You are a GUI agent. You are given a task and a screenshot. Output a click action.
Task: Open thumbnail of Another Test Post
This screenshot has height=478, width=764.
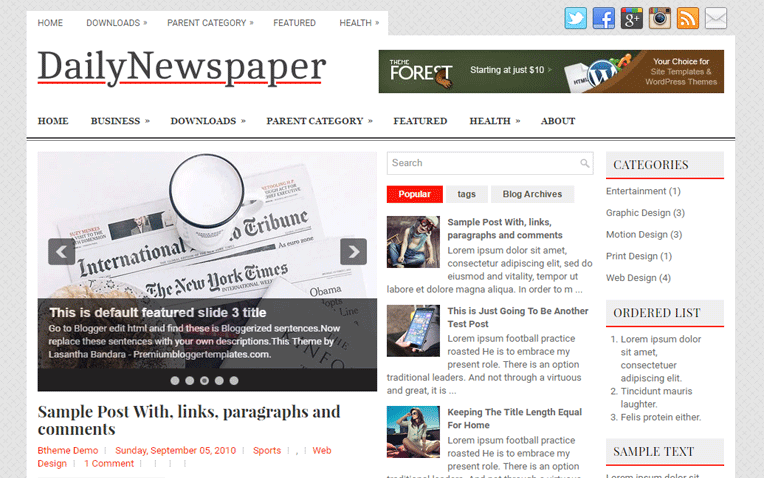(x=413, y=331)
